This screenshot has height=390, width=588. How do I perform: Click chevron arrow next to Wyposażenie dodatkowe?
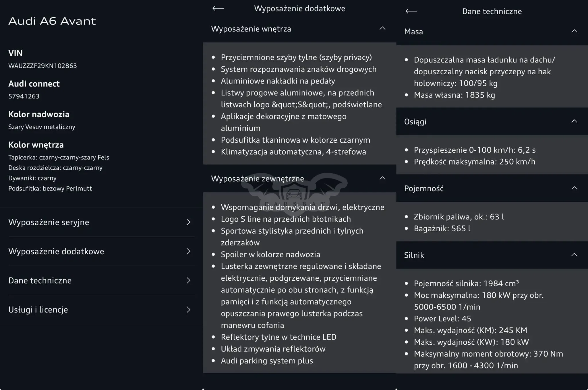click(189, 251)
